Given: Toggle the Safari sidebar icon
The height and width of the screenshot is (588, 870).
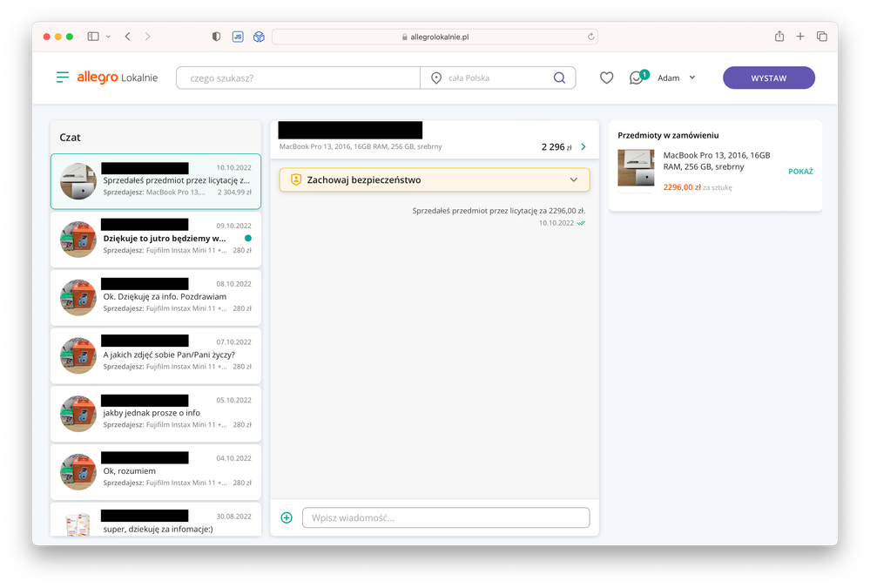Looking at the screenshot, I should point(93,37).
